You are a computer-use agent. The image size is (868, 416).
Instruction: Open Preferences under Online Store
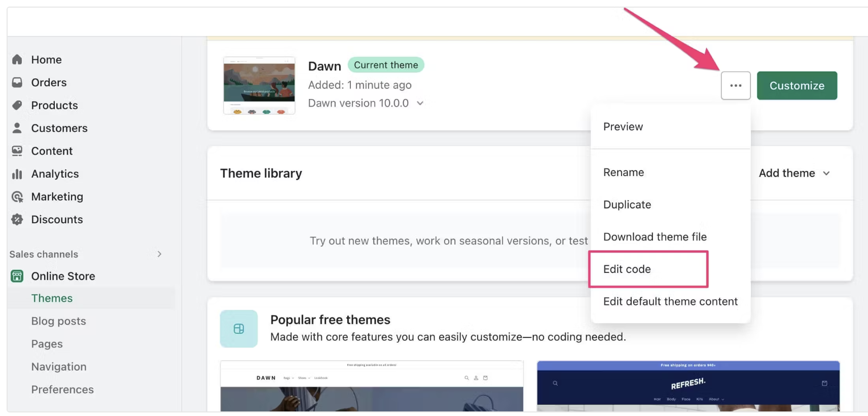[62, 390]
